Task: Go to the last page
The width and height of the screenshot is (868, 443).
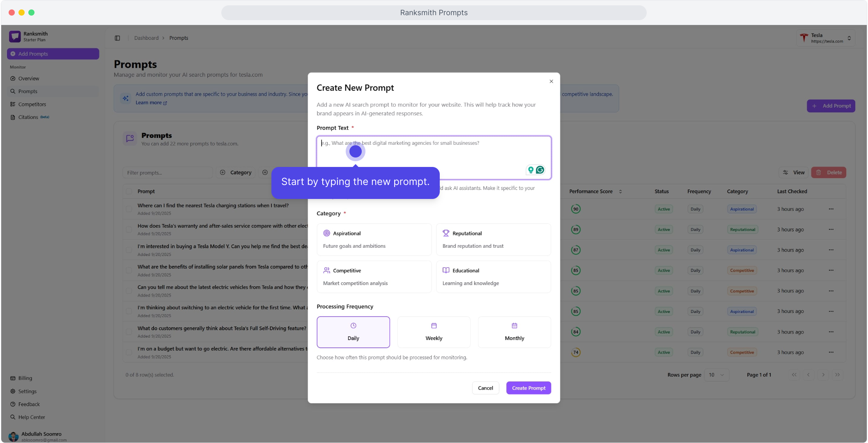Action: pyautogui.click(x=837, y=375)
